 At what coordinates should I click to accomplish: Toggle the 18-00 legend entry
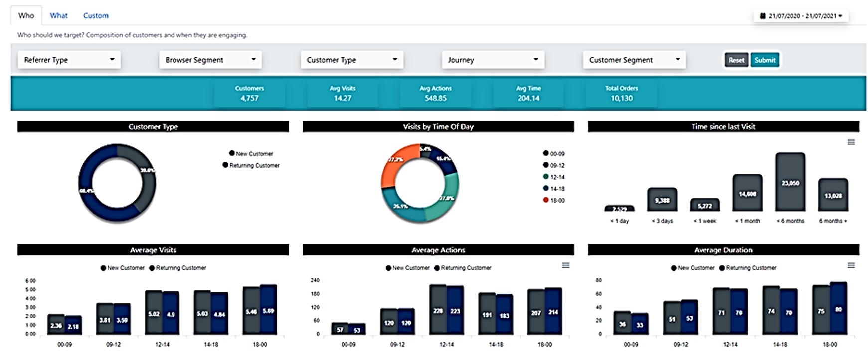[x=554, y=200]
